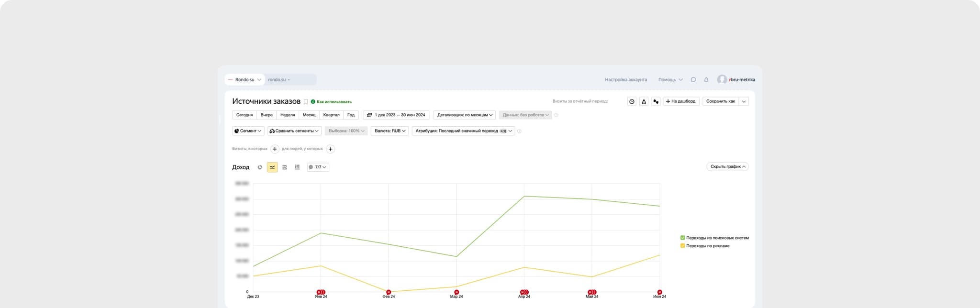This screenshot has height=308, width=980.
Task: Select the Неделя period tab
Action: [x=288, y=115]
